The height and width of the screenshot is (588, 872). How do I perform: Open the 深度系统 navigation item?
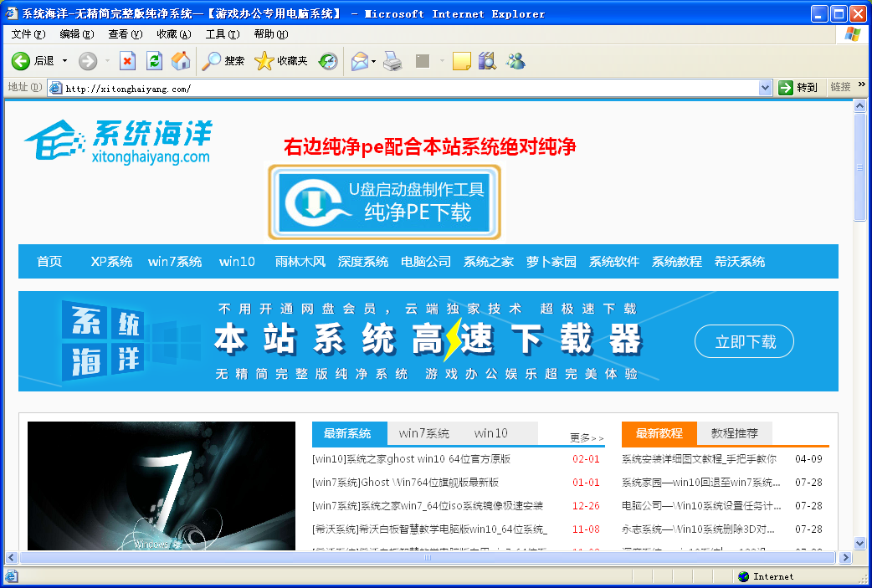point(363,261)
